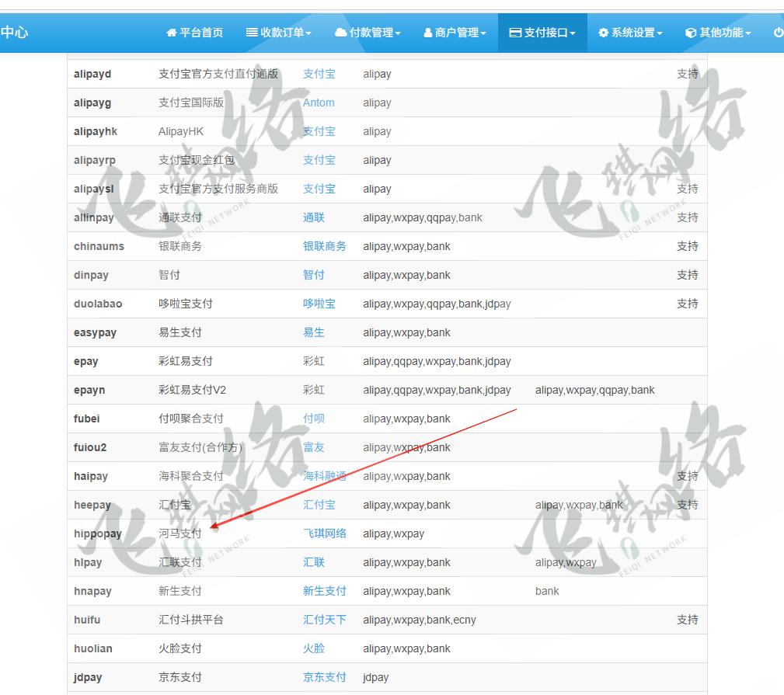Open the 支付宝 link in alipayd row

[319, 74]
